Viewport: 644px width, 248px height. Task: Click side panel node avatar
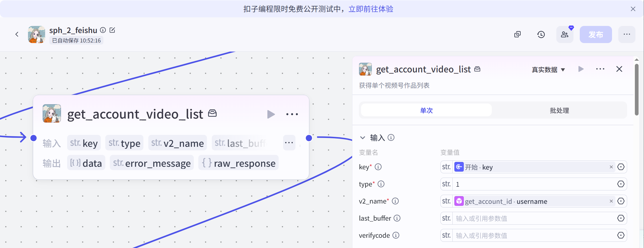[x=365, y=69]
